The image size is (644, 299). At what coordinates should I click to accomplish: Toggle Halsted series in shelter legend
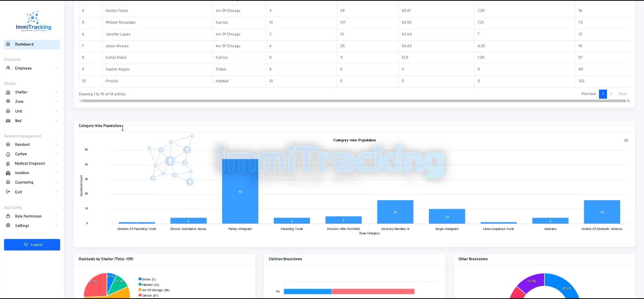point(150,285)
